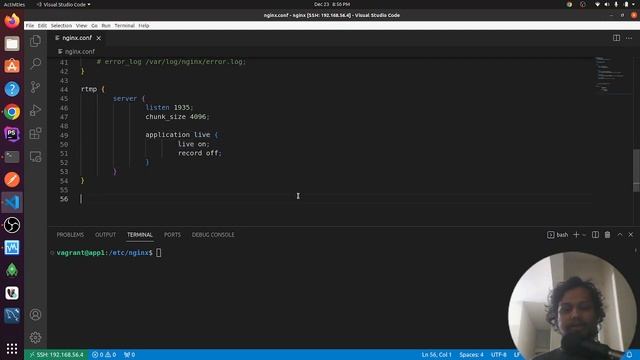The height and width of the screenshot is (360, 640).
Task: Click inside the terminal prompt area
Action: (x=159, y=253)
